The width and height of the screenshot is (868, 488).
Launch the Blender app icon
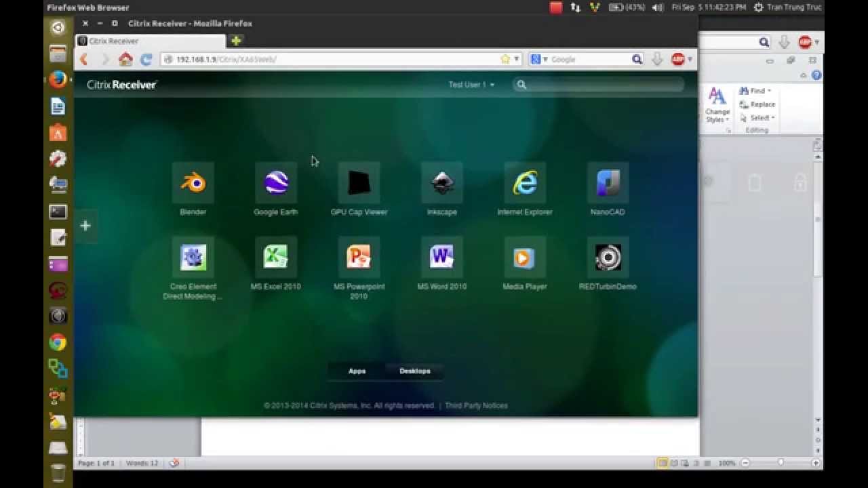193,183
